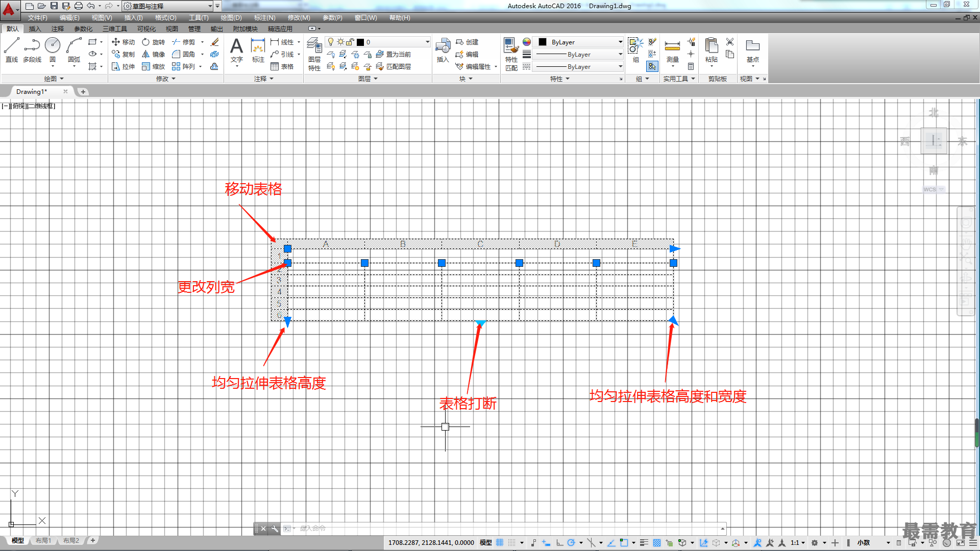Toggle transparency display in status bar

tap(657, 543)
